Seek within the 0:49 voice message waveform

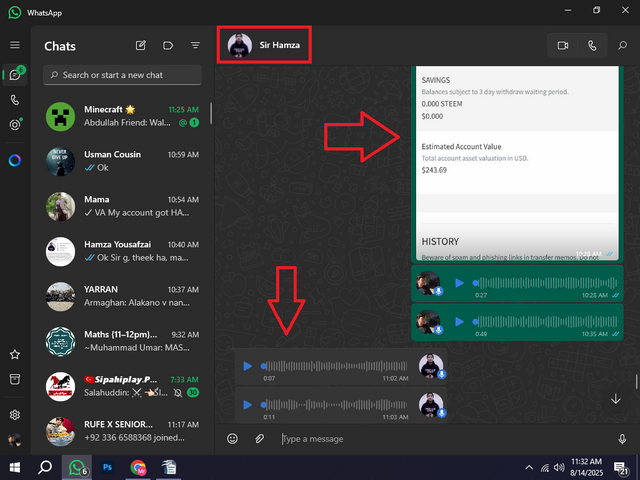pos(546,321)
